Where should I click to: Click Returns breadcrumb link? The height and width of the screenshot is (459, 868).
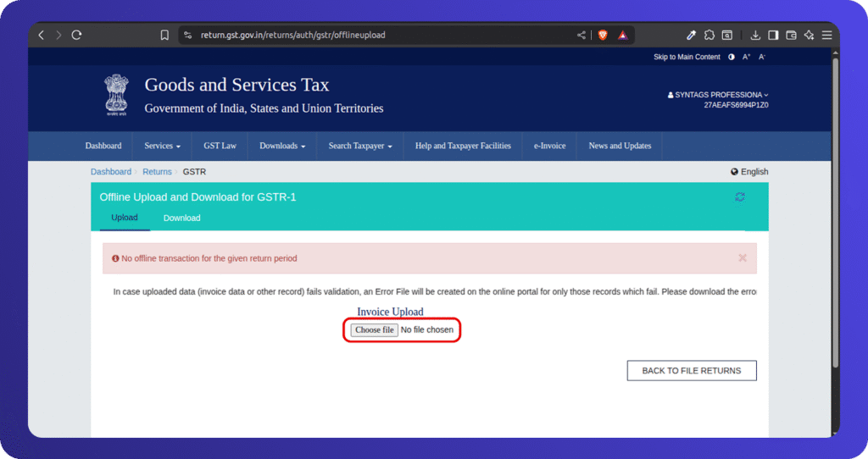(x=157, y=171)
